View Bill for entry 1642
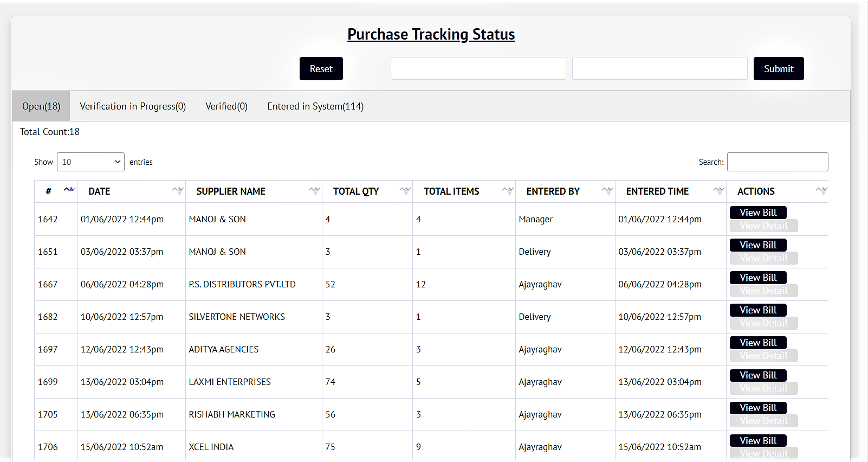This screenshot has width=868, height=462. (757, 213)
